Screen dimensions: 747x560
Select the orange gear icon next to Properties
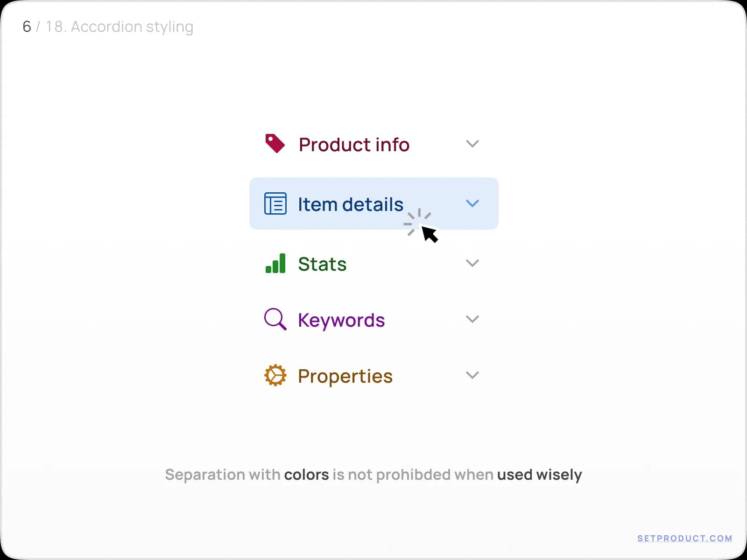[275, 375]
